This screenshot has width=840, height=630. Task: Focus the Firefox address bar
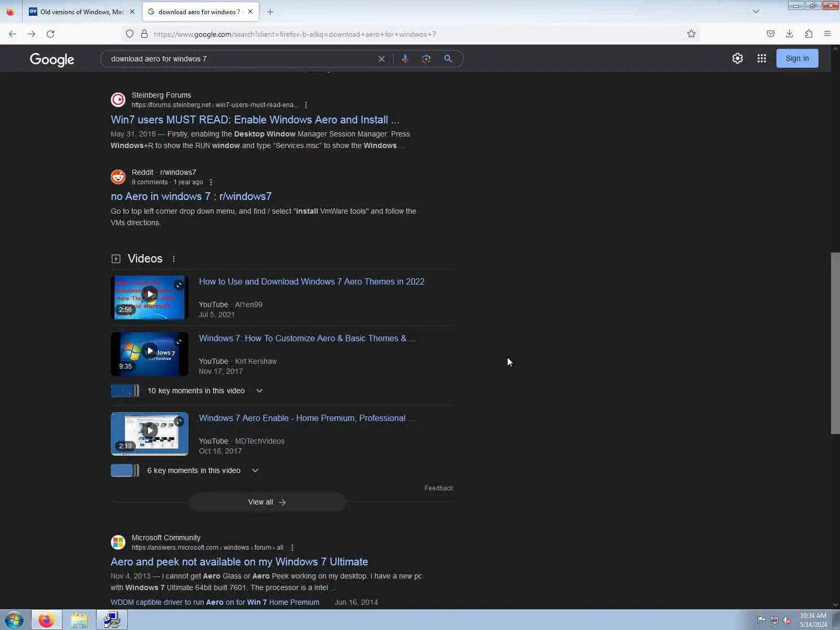click(415, 34)
